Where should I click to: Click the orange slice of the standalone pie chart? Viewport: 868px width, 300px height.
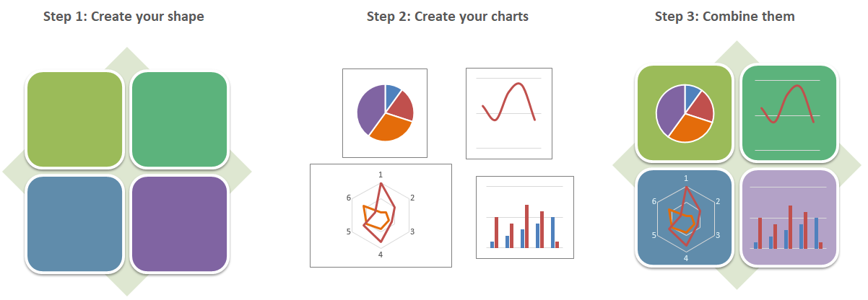click(391, 130)
